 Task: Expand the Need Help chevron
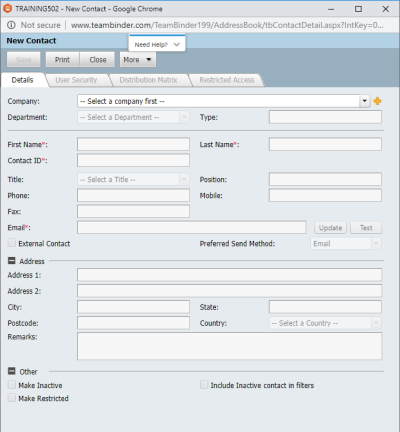pyautogui.click(x=176, y=45)
